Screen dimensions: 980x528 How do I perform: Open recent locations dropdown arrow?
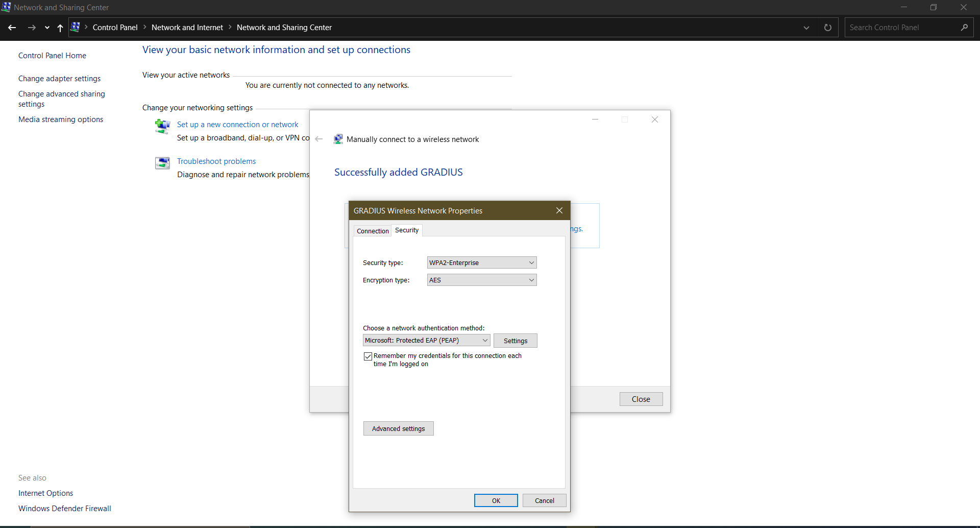point(47,28)
